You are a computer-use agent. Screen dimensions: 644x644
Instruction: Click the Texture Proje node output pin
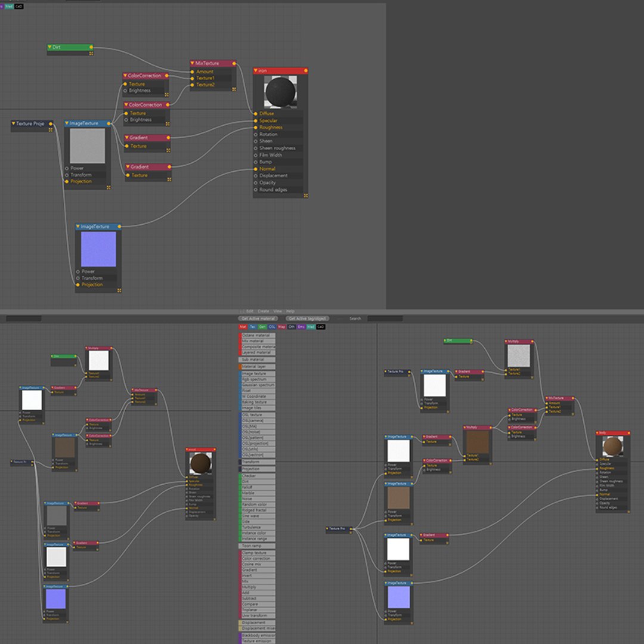click(51, 123)
